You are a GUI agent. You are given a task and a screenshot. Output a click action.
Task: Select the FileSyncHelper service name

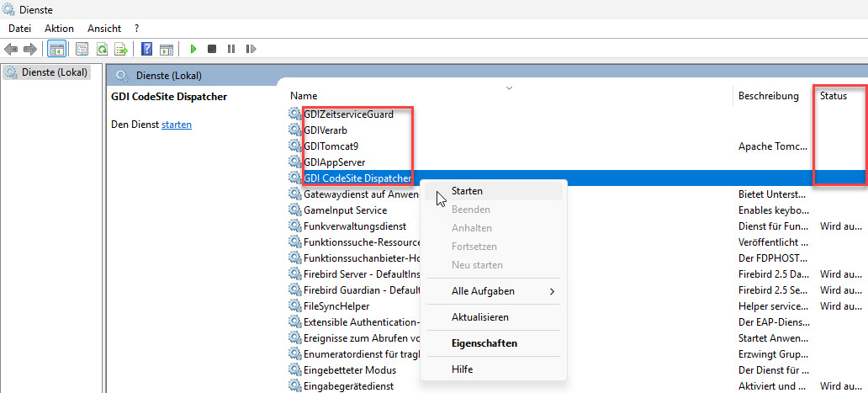click(336, 306)
